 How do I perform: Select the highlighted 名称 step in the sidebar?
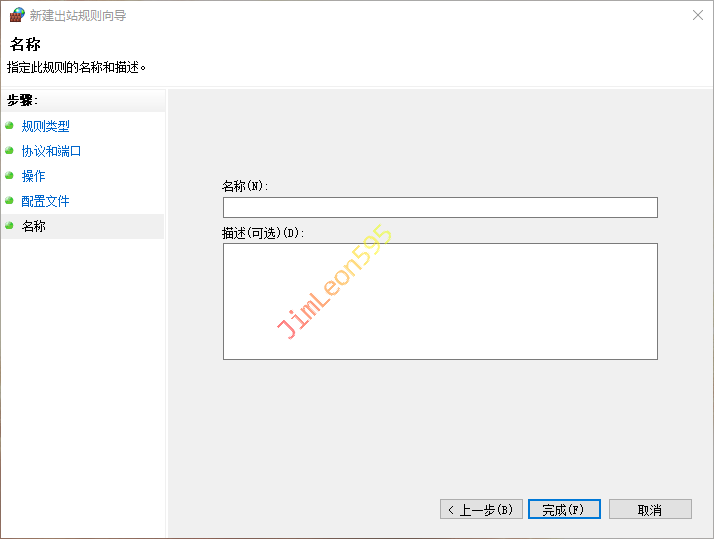click(x=33, y=226)
